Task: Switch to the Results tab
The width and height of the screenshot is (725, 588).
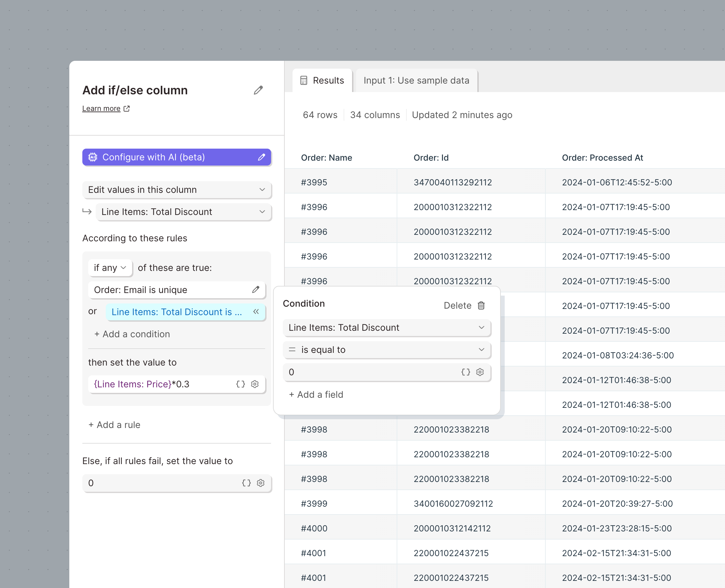Action: point(322,81)
